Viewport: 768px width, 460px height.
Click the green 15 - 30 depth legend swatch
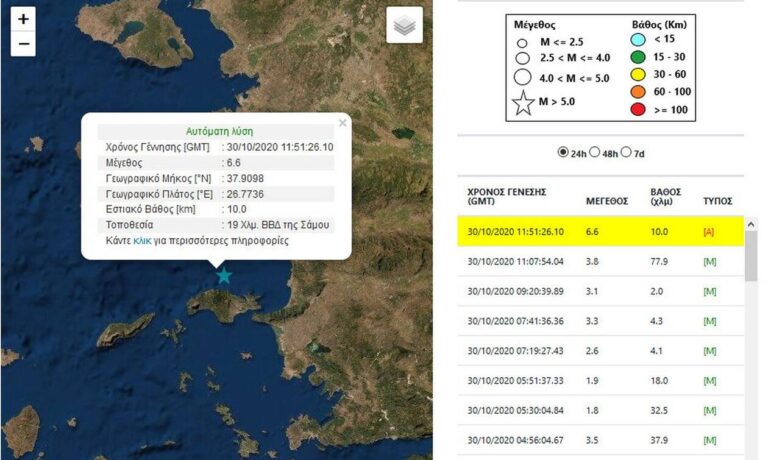tap(638, 57)
